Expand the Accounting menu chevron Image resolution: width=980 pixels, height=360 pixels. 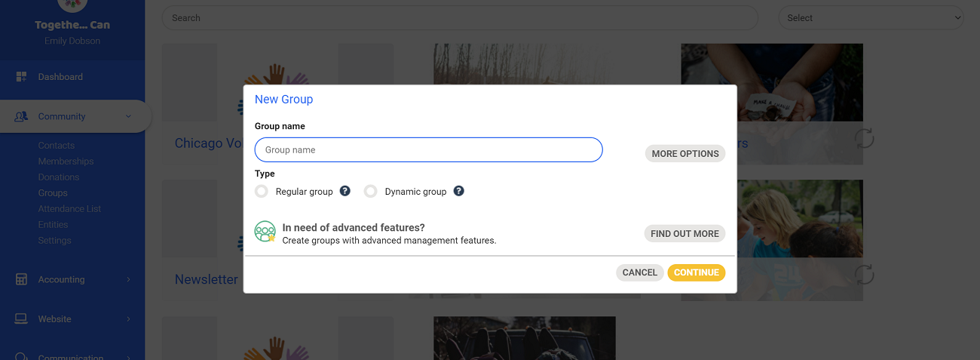click(x=128, y=279)
